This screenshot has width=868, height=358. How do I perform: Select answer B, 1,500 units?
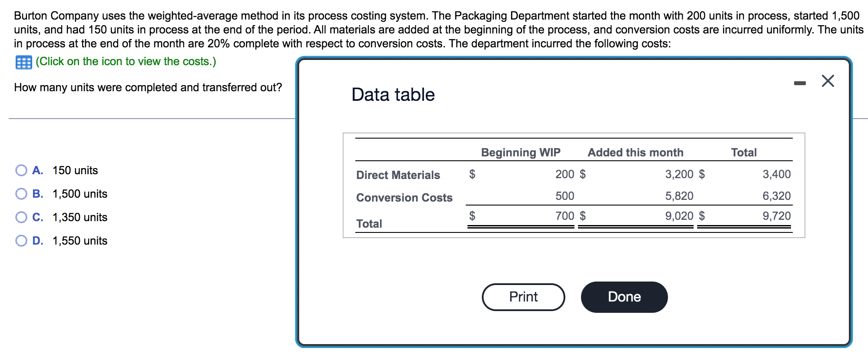click(20, 194)
